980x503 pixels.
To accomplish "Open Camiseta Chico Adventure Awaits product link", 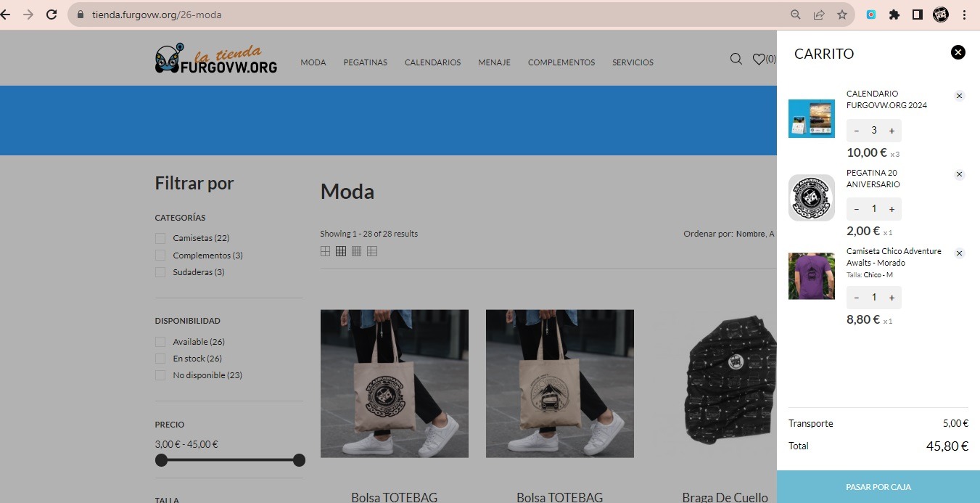I will click(x=894, y=257).
